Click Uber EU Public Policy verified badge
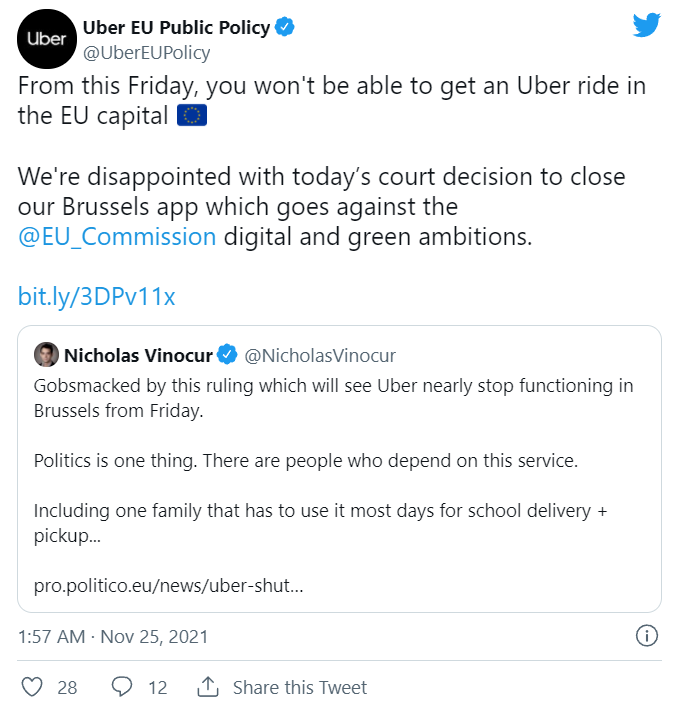 point(286,28)
